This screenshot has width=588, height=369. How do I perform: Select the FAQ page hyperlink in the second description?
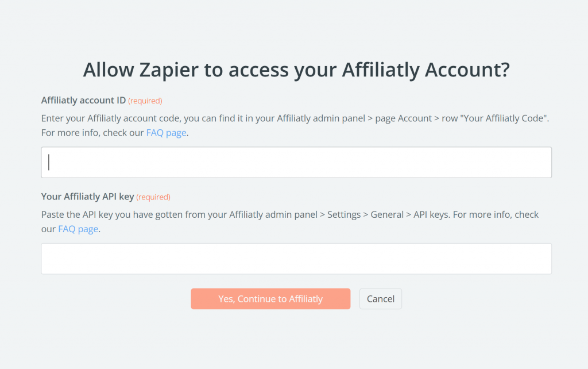[78, 228]
